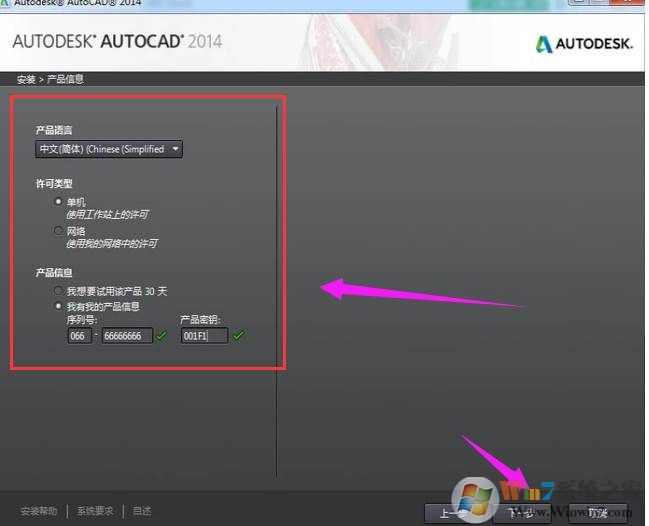
Task: Click the green checkmark beside the product key
Action: click(x=238, y=336)
